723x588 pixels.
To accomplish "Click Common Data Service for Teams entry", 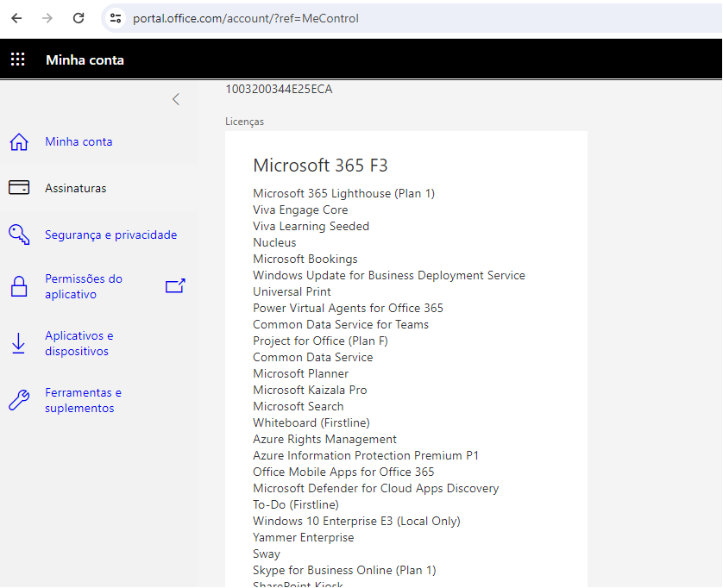I will pos(341,324).
